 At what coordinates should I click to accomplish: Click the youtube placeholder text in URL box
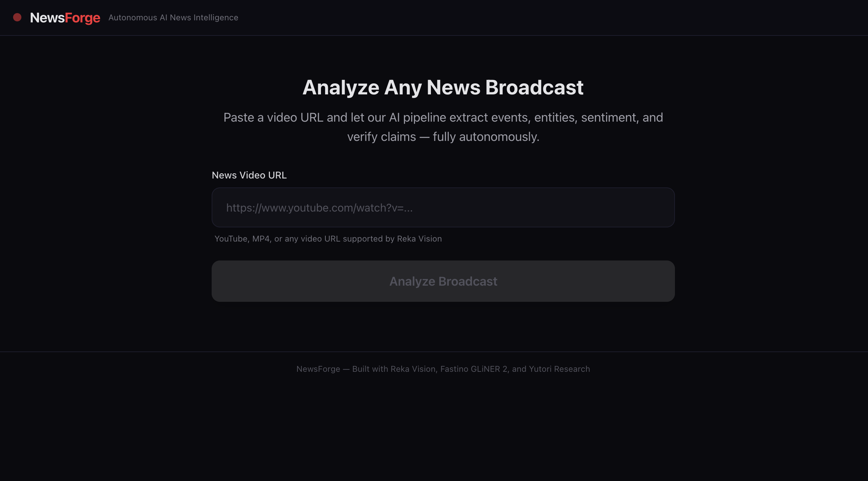319,208
